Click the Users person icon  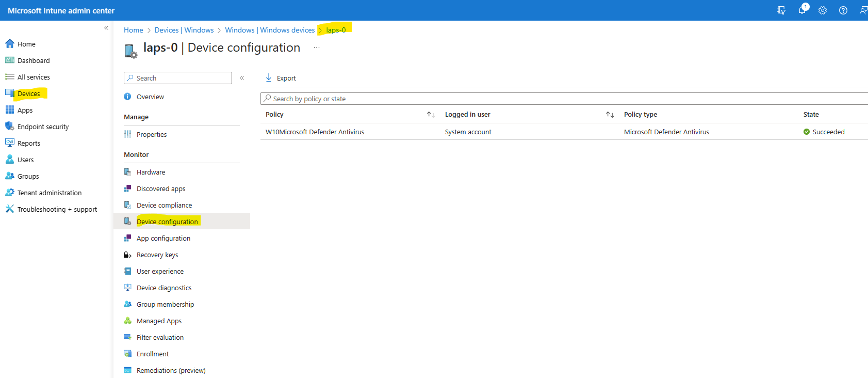10,160
